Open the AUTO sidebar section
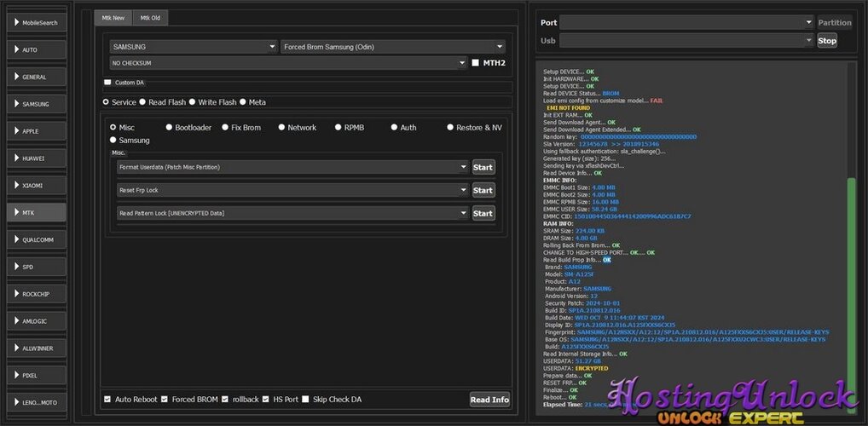The height and width of the screenshot is (426, 868). 37,49
